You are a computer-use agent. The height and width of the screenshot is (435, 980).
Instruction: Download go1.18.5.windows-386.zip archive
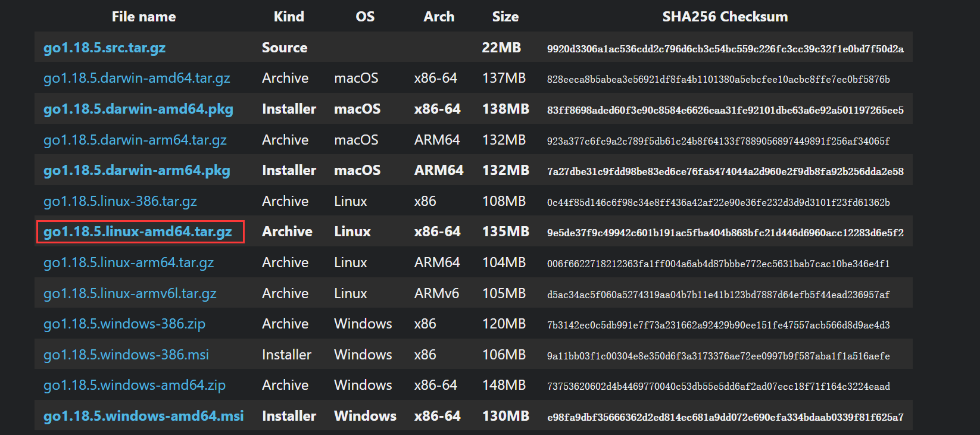coord(124,324)
